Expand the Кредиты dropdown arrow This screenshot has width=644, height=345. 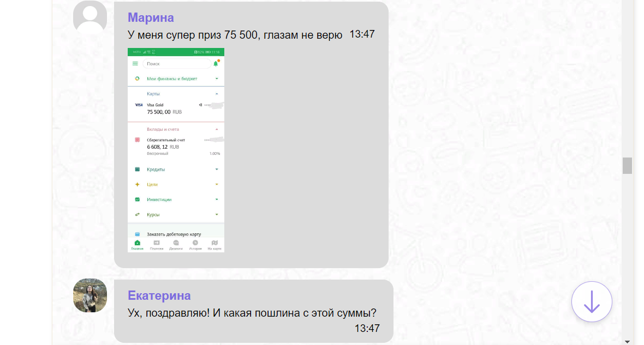click(x=217, y=170)
